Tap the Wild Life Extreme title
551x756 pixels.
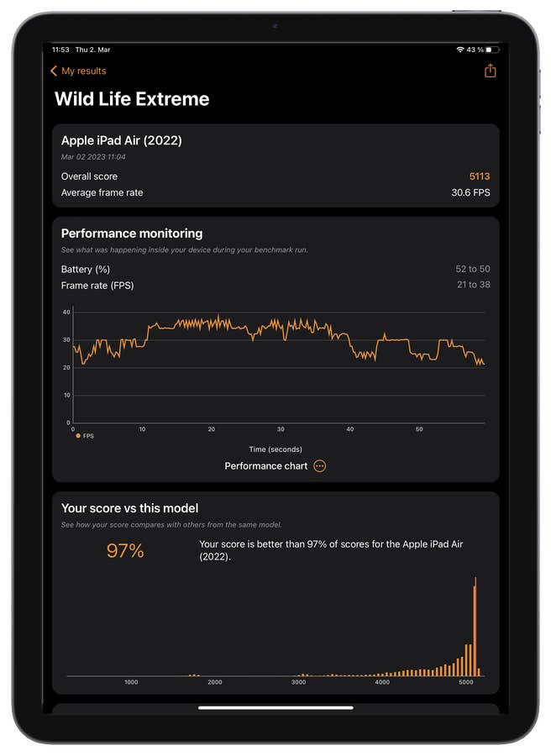coord(132,99)
